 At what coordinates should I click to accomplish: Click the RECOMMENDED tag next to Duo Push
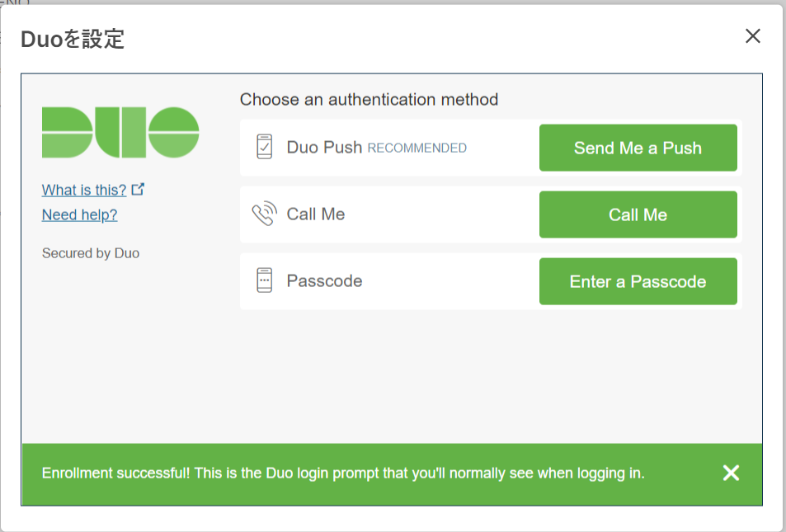tap(417, 148)
